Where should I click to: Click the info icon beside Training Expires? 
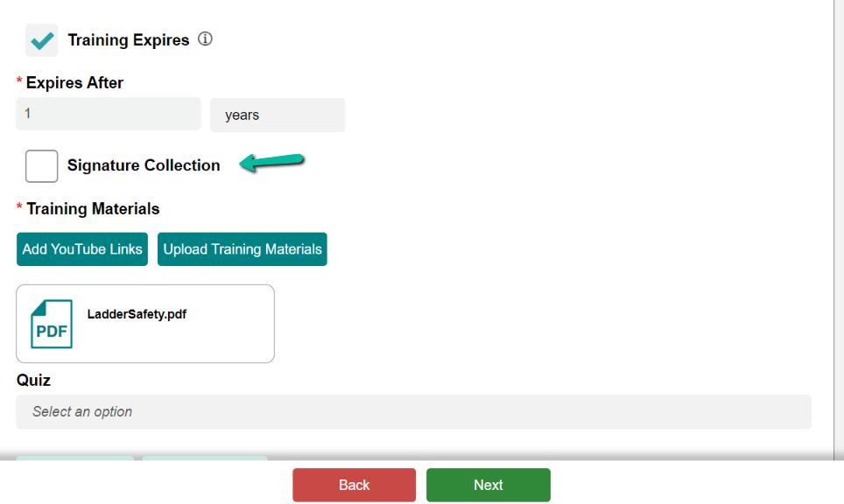point(205,38)
